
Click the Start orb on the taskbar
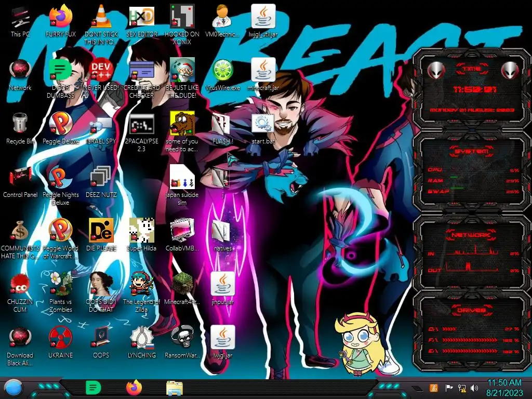[13, 389]
